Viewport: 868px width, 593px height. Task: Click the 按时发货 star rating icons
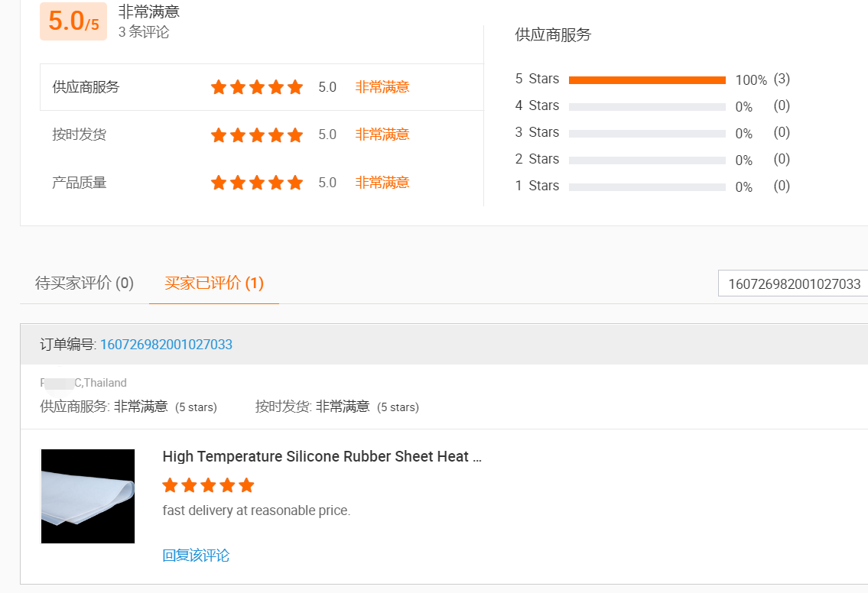point(257,135)
